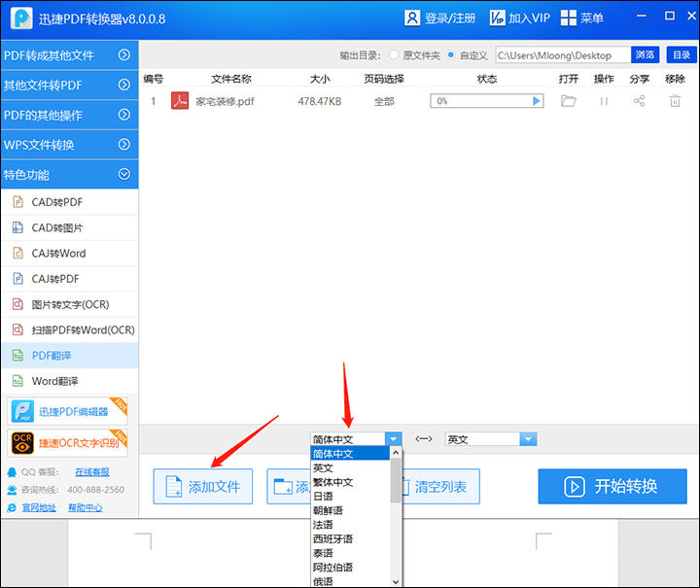700x588 pixels.
Task: Click 全部 page selection cell
Action: pyautogui.click(x=384, y=102)
